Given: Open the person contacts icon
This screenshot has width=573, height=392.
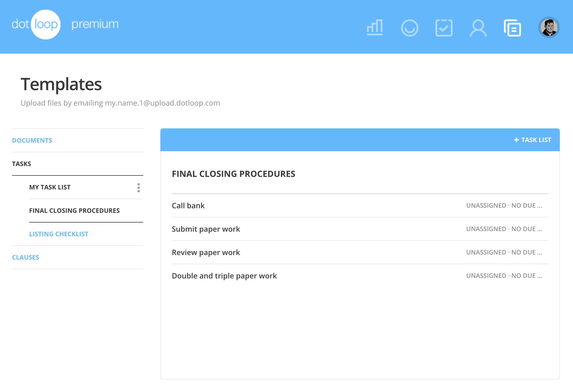Looking at the screenshot, I should pos(478,28).
